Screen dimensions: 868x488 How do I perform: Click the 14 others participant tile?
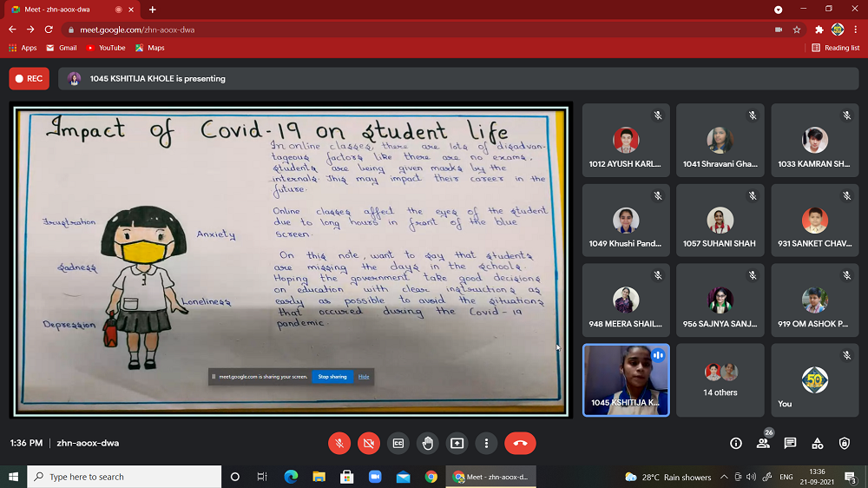pos(720,380)
